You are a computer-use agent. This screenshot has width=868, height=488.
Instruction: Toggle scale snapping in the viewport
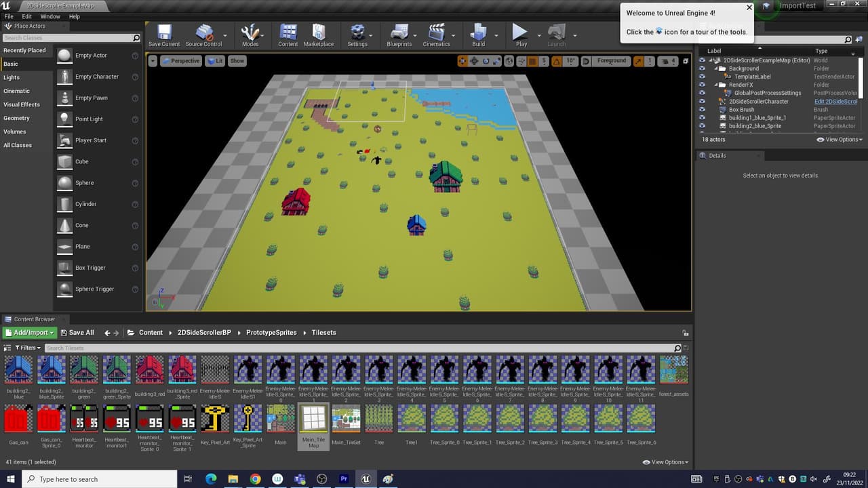coord(638,61)
